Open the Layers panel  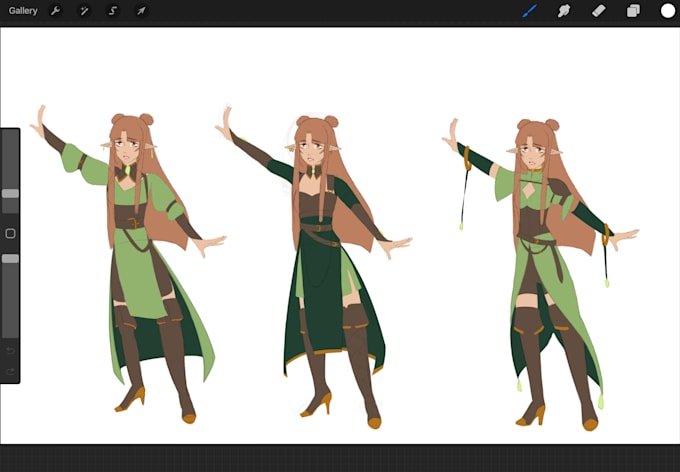coord(633,11)
